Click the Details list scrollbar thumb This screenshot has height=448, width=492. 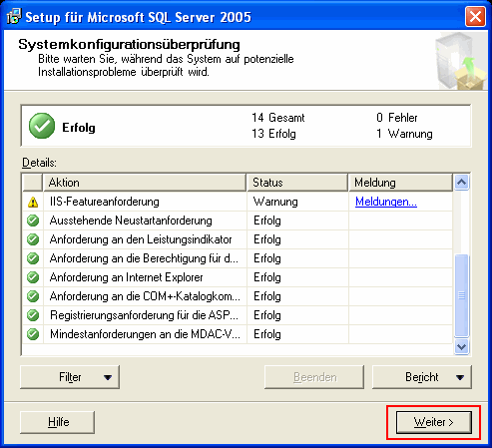pos(462,295)
